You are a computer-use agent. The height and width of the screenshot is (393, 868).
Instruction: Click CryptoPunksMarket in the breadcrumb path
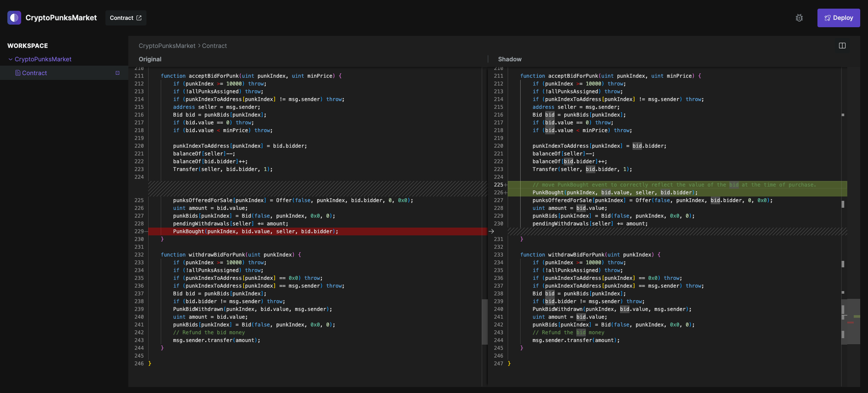pos(167,46)
